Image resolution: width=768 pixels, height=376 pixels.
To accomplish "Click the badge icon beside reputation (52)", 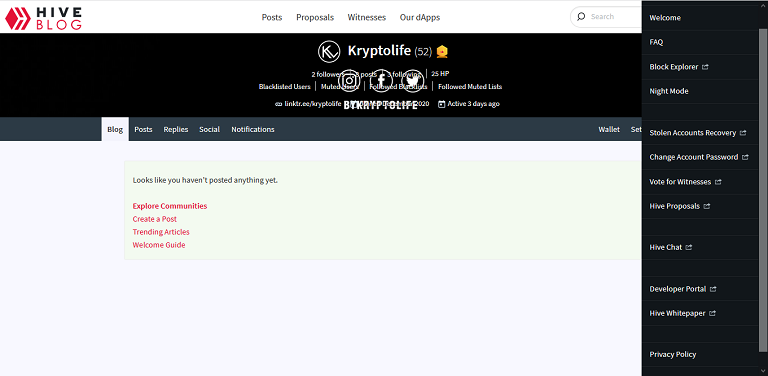I will tap(442, 51).
